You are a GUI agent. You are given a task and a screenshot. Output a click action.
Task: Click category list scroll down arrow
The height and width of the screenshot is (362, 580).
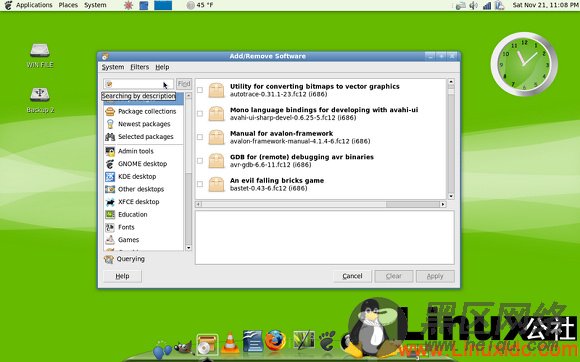[x=188, y=248]
